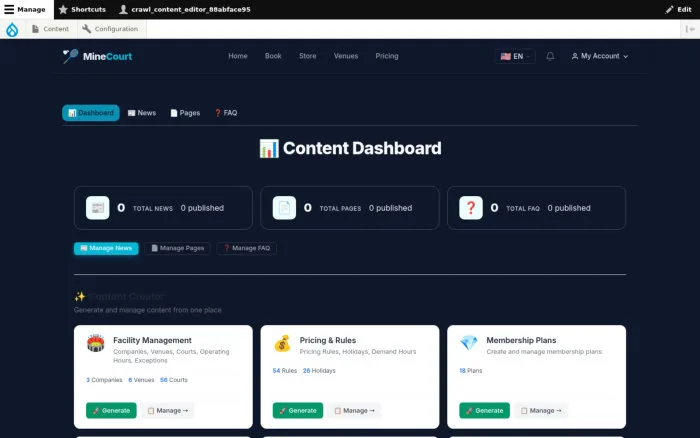Viewport: 700px width, 438px height.
Task: Click the Content Dashboard chart icon
Action: [269, 148]
